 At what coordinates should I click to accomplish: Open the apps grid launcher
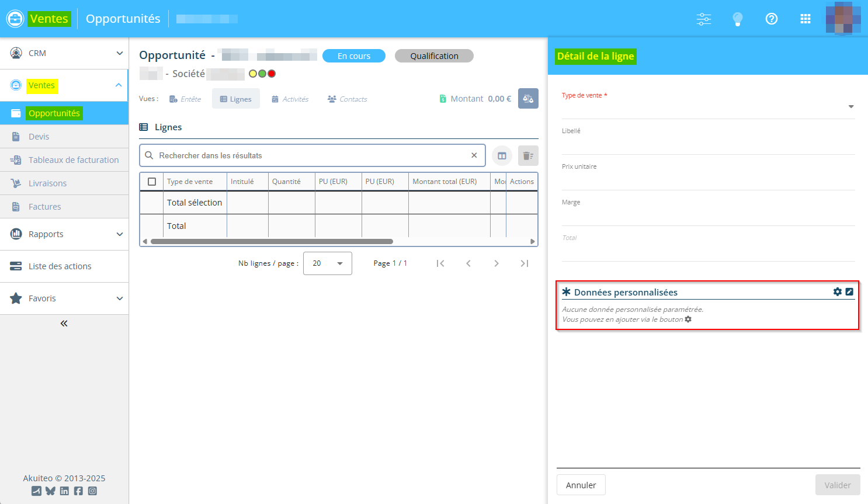coord(805,19)
